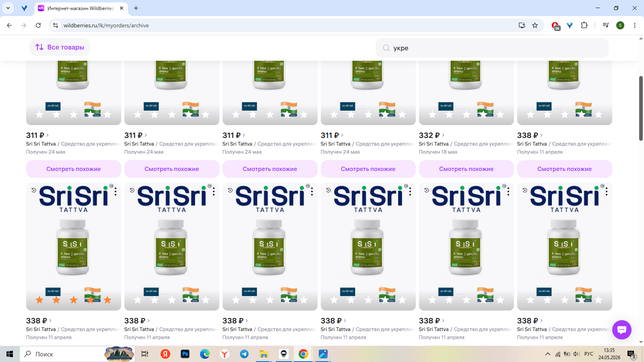
Task: Open Photoshop from the taskbar
Action: click(185, 354)
